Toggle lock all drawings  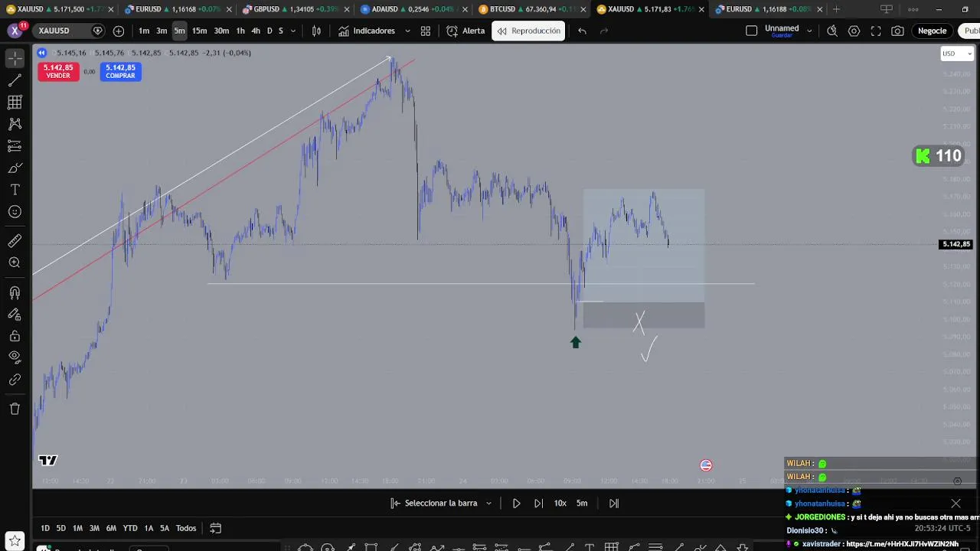(x=15, y=336)
